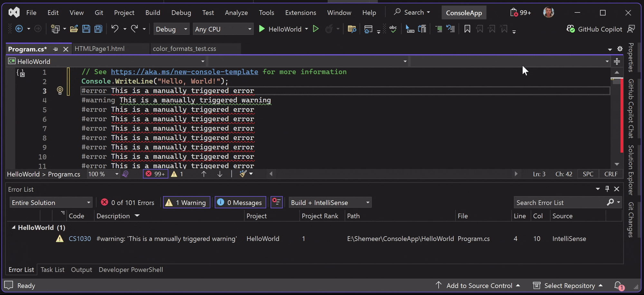Click the Navigate Backward arrow
The width and height of the screenshot is (644, 295).
point(19,29)
